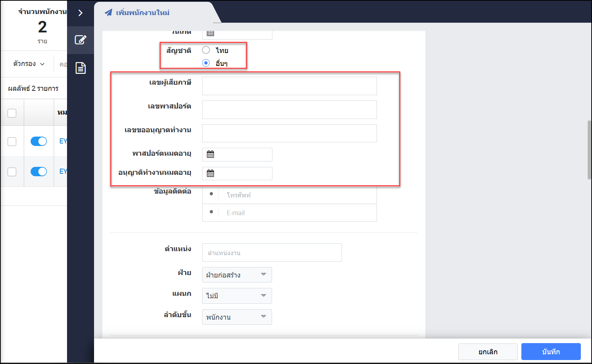Select อื่นๆ nationality radio button
The image size is (592, 364).
pos(206,63)
